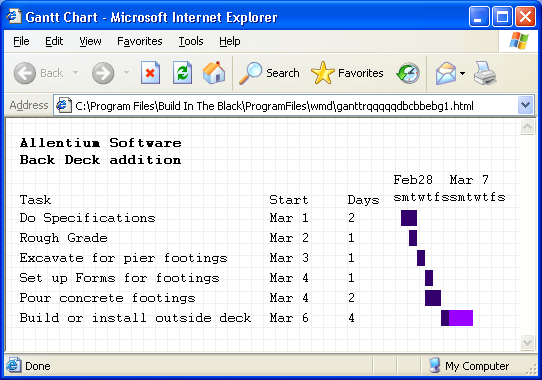
Task: Print the page with the printer icon
Action: [x=485, y=73]
